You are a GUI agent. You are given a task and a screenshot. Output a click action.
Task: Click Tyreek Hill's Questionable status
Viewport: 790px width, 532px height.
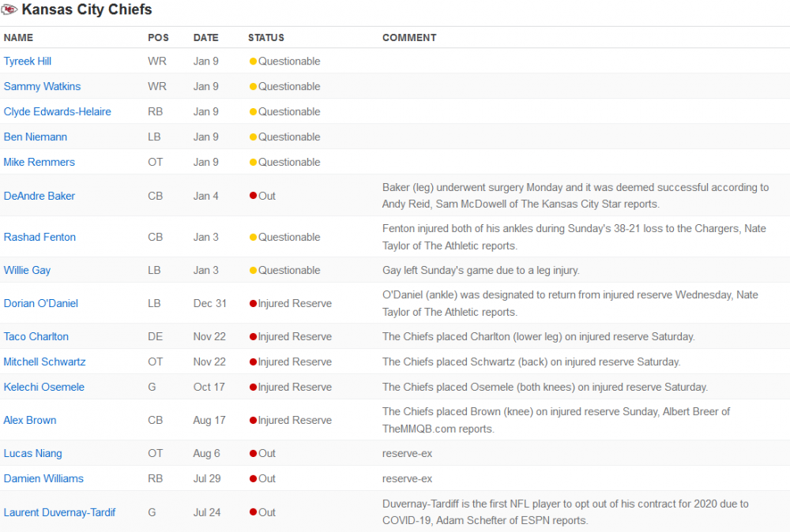pyautogui.click(x=284, y=62)
